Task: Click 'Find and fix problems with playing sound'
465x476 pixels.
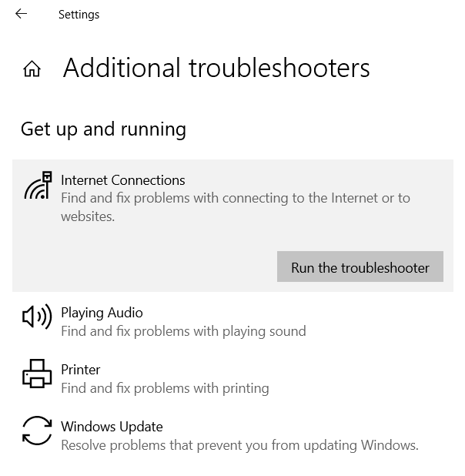Action: point(183,331)
